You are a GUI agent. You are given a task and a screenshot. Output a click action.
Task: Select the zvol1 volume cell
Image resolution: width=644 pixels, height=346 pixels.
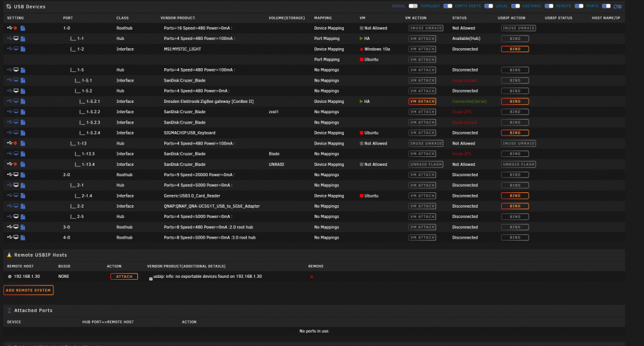(274, 111)
